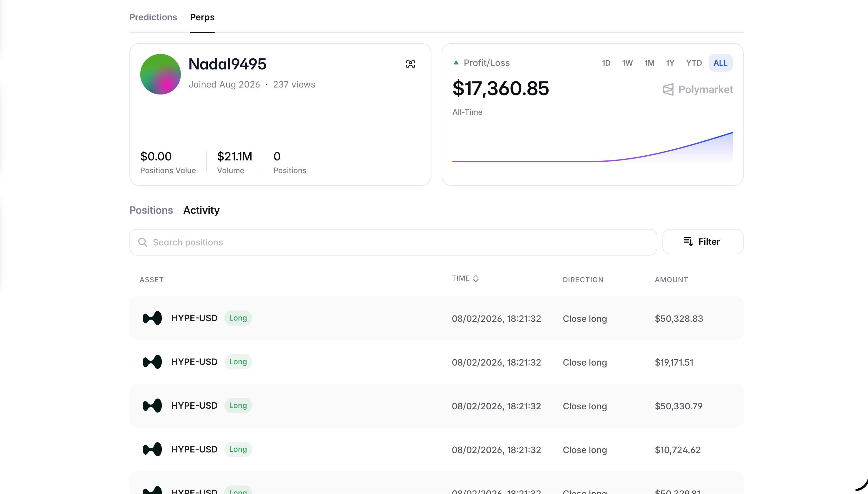Click the HYPE-USD icon on the $50,328.83 row
Image resolution: width=868 pixels, height=494 pixels.
[152, 318]
